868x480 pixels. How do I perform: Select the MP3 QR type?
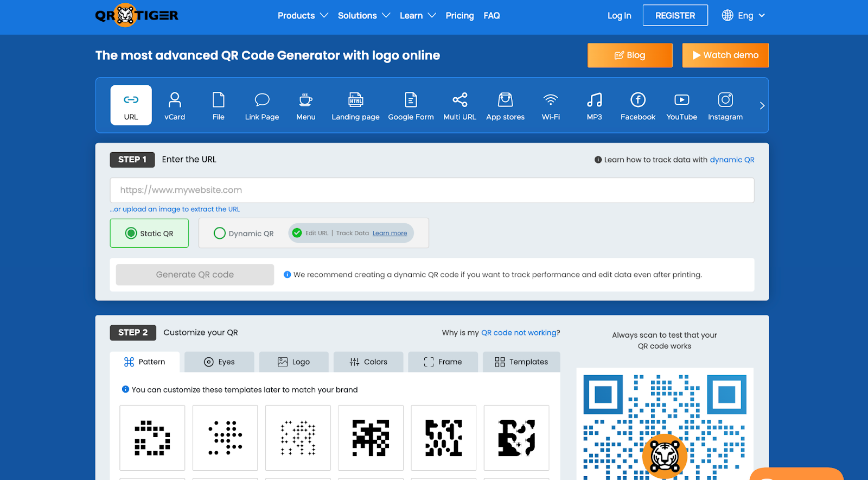click(x=594, y=105)
